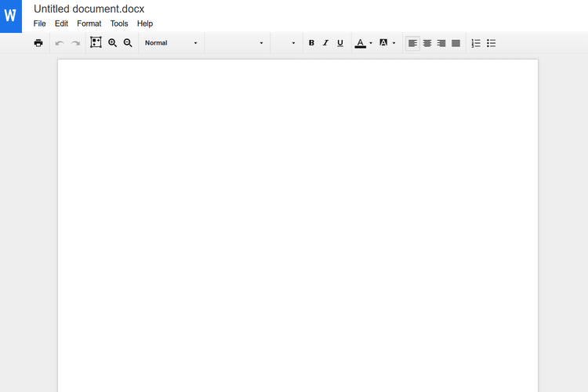Open the empty font size dropdown
Viewport: 588px width, 392px height.
[x=286, y=43]
